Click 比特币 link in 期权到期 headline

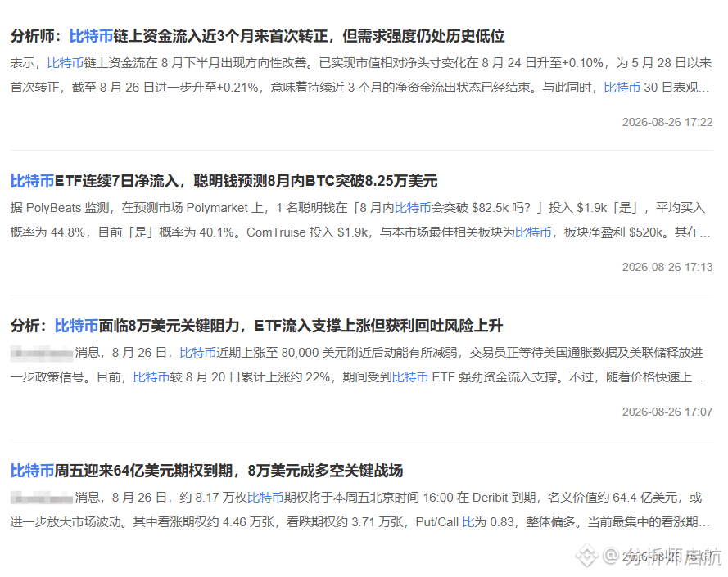coord(32,471)
